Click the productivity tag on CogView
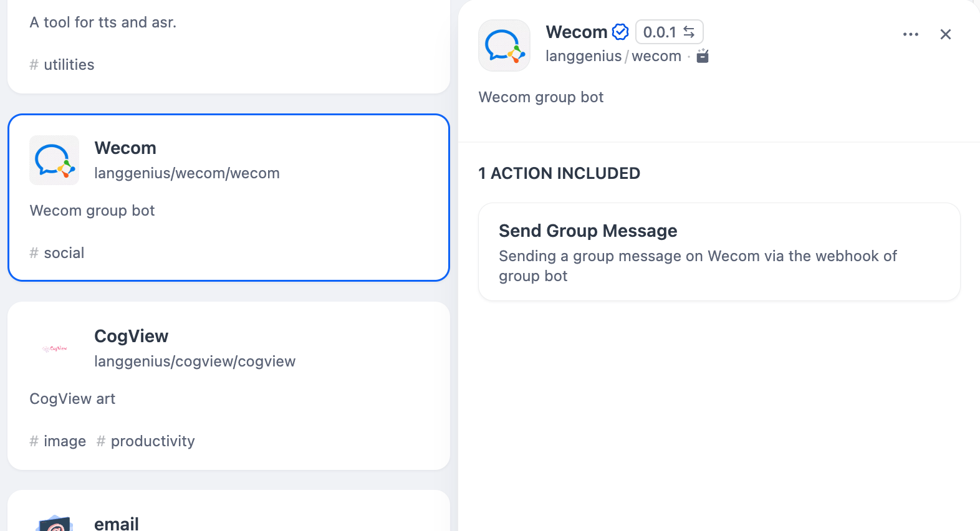Image resolution: width=980 pixels, height=531 pixels. coord(146,441)
